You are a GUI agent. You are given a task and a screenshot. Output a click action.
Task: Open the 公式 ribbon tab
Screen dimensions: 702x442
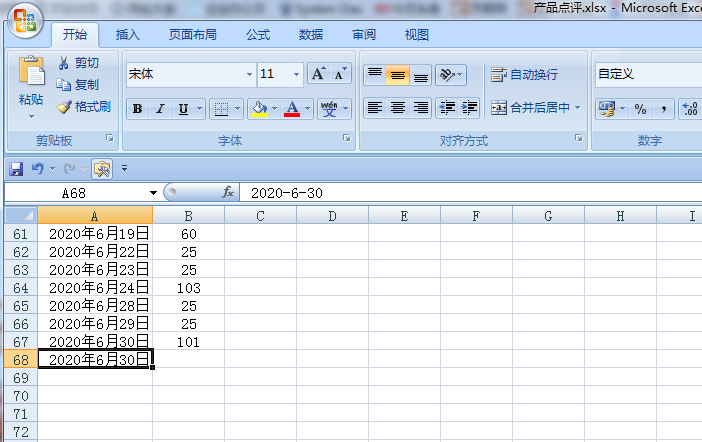coord(258,34)
